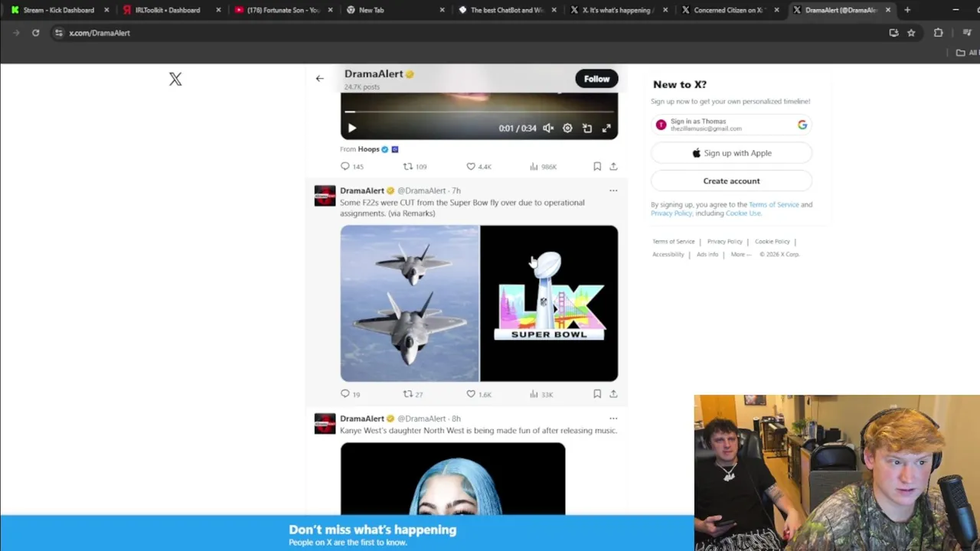Click the install app icon in the address bar
Screen dimensions: 980x551
pos(893,33)
